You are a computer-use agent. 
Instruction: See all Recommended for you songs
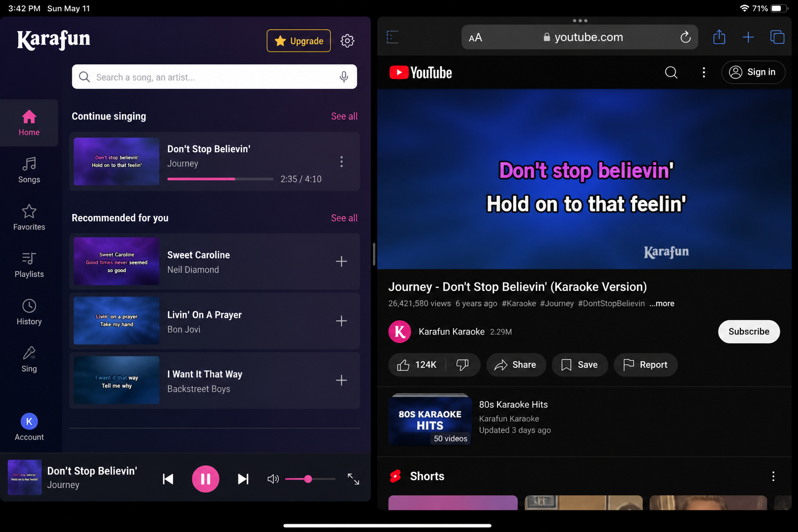pos(344,218)
